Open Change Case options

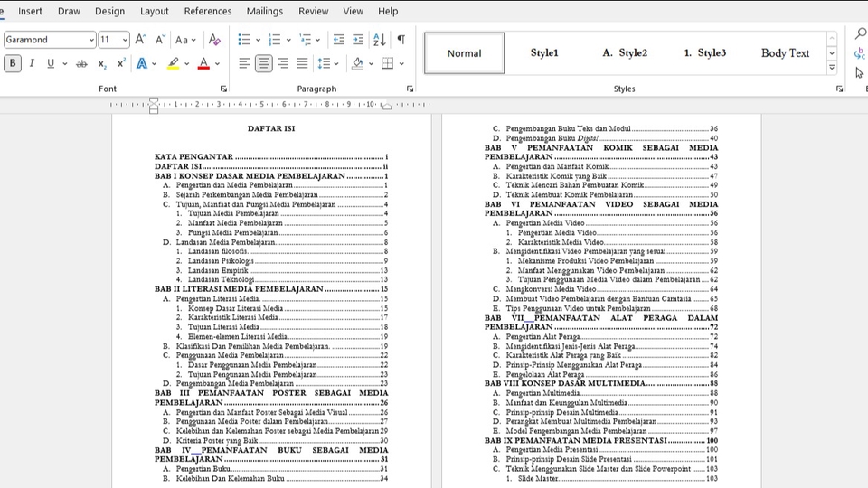[184, 40]
